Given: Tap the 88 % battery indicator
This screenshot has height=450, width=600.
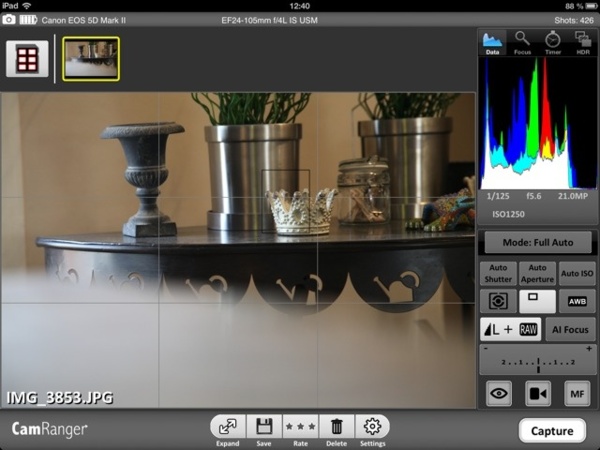Looking at the screenshot, I should [581, 6].
